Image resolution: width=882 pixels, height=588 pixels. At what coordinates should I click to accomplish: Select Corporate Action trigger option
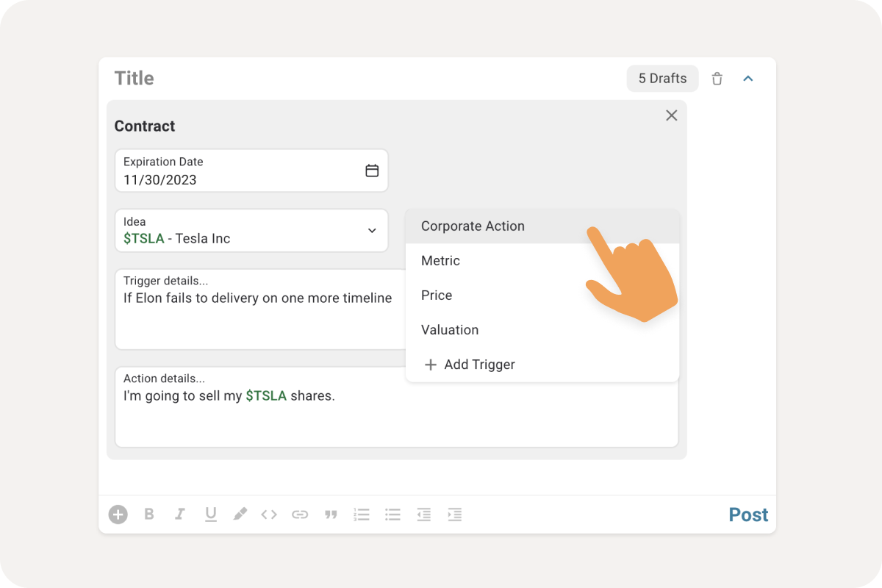pyautogui.click(x=542, y=226)
